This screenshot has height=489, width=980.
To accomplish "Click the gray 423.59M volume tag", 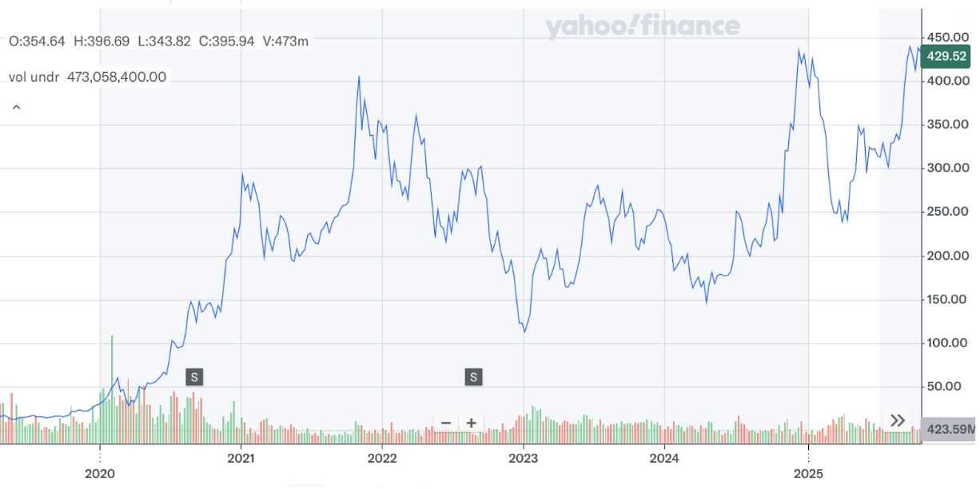I will click(949, 430).
